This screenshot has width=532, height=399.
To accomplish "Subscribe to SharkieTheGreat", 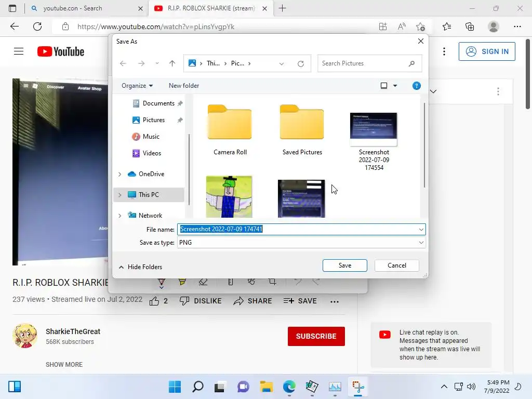I will tap(316, 336).
